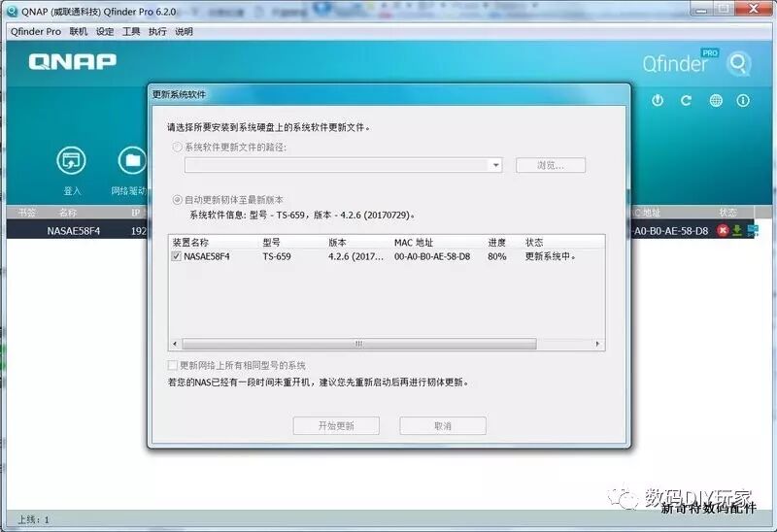Click the Qfinder Pro title bar icon
The width and height of the screenshot is (777, 532).
click(13, 11)
